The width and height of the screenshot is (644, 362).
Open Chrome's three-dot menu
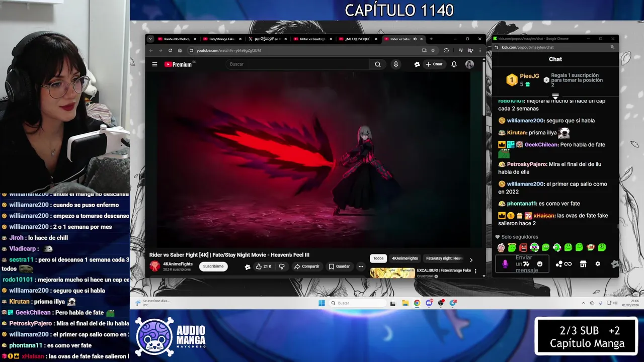479,50
